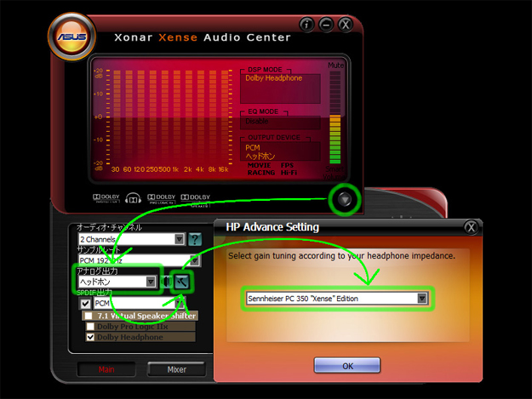Open the audio channel help question-mark button

[195, 239]
